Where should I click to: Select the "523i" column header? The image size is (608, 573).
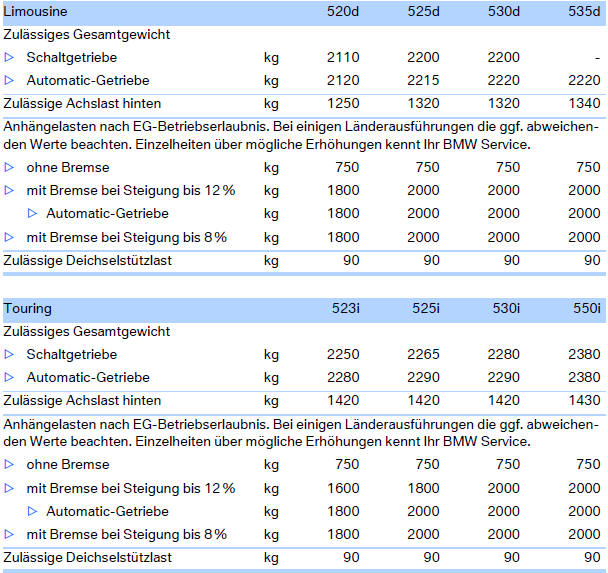click(x=345, y=308)
